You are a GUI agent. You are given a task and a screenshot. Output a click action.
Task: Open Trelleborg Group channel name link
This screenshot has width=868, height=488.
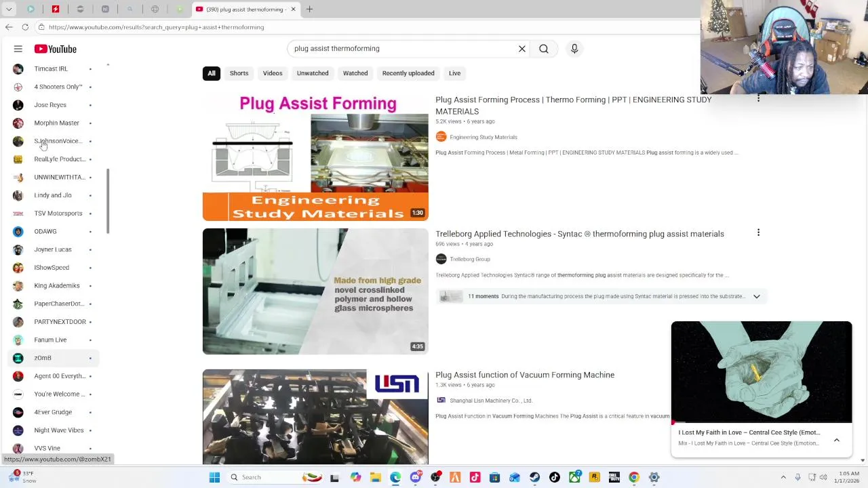[470, 259]
